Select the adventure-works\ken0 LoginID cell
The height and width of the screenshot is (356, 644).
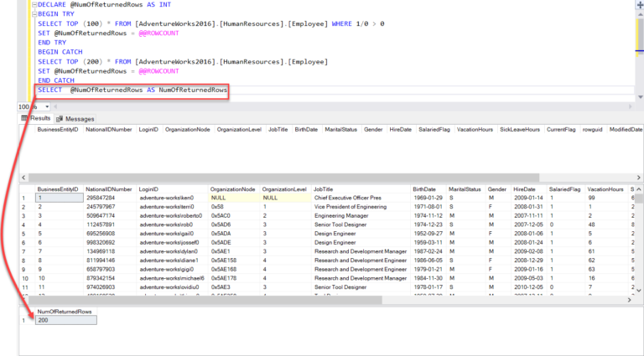coord(173,198)
